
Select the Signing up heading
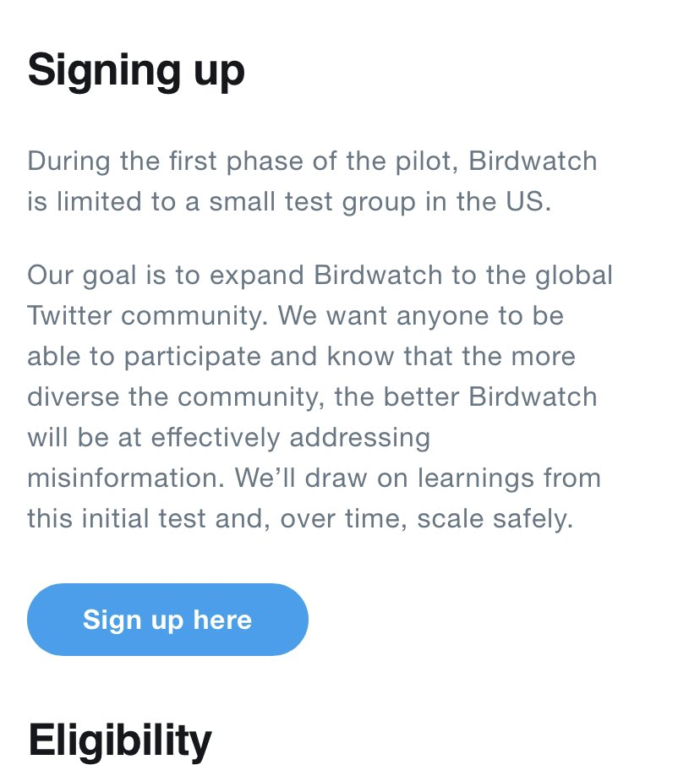tap(136, 71)
